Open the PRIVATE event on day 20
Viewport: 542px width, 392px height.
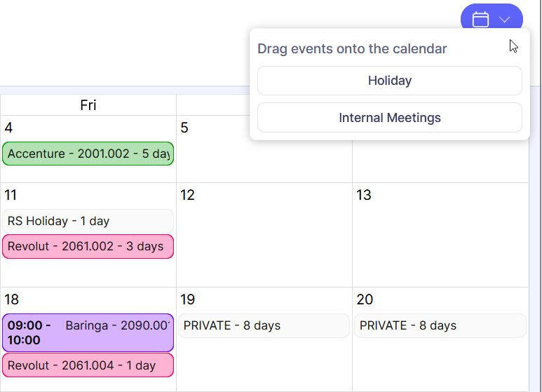[440, 325]
